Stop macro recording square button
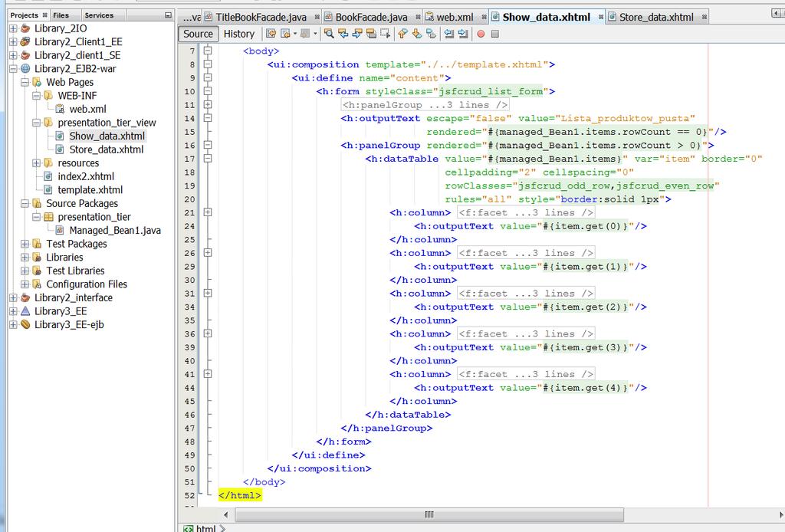 tap(494, 34)
